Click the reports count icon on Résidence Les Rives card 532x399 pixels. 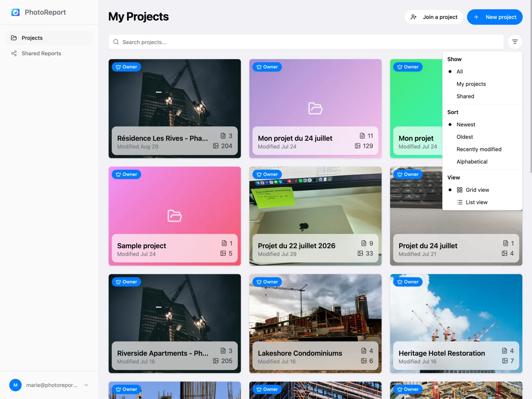(x=223, y=136)
